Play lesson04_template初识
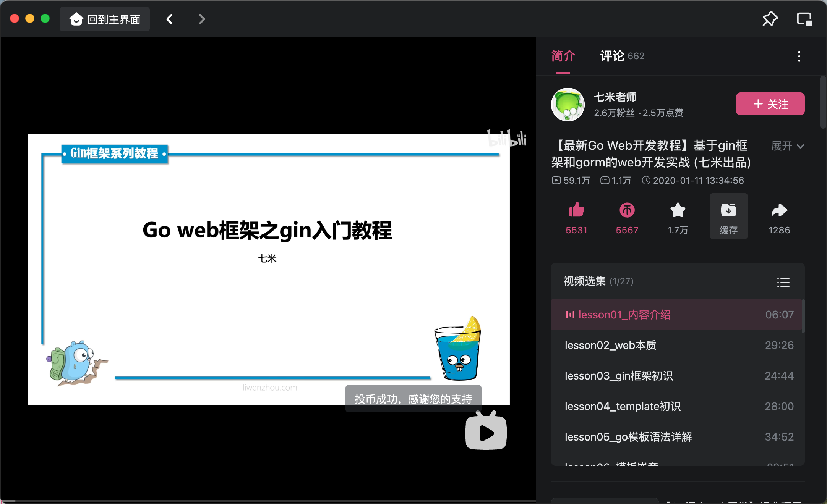827x504 pixels. (x=676, y=406)
